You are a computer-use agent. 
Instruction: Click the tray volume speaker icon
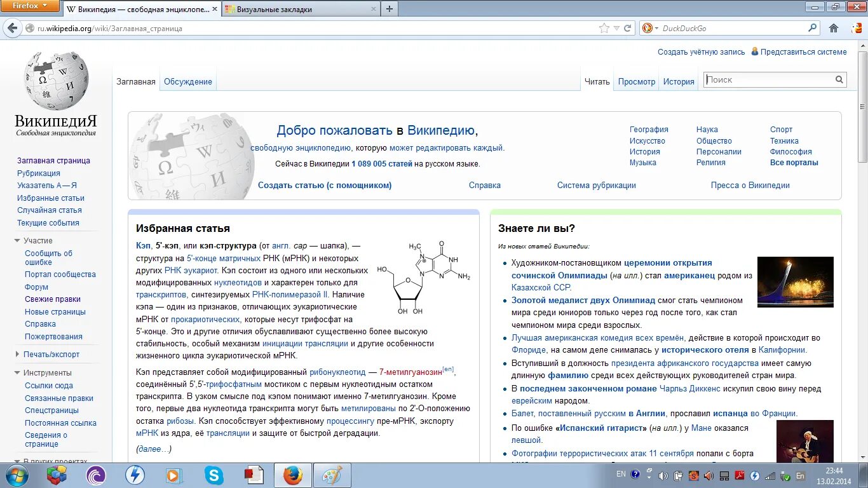click(663, 475)
